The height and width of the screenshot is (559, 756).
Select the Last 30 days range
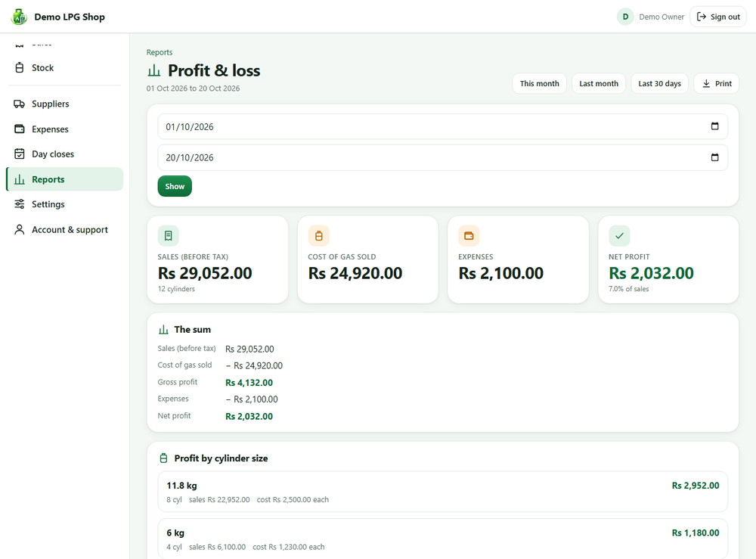pyautogui.click(x=659, y=83)
